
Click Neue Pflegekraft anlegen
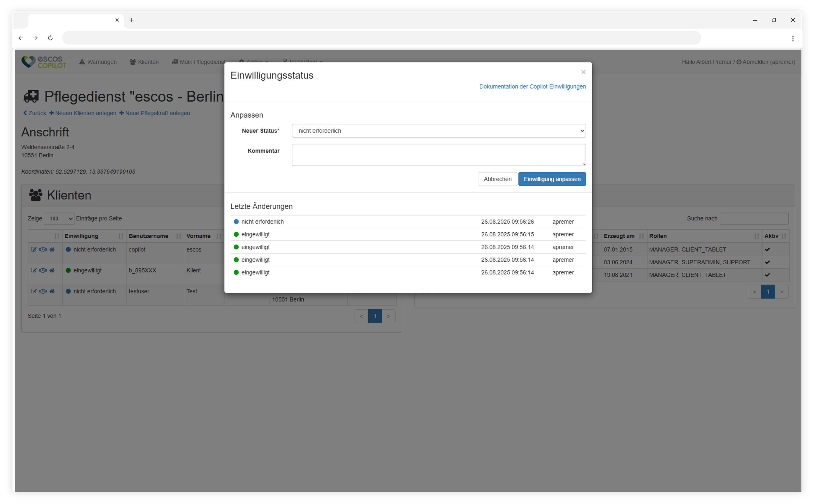tap(155, 113)
